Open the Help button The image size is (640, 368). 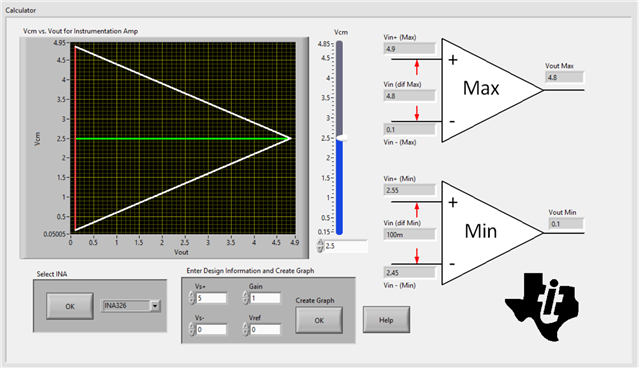[x=386, y=320]
